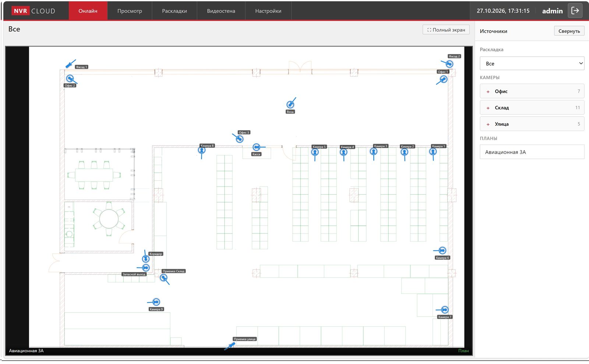Click the План label in plan footer

point(463,351)
